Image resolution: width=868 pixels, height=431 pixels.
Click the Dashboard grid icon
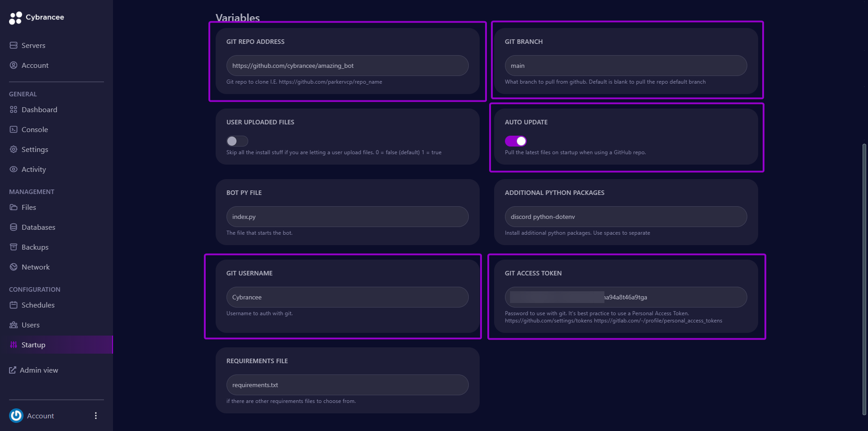coord(14,110)
